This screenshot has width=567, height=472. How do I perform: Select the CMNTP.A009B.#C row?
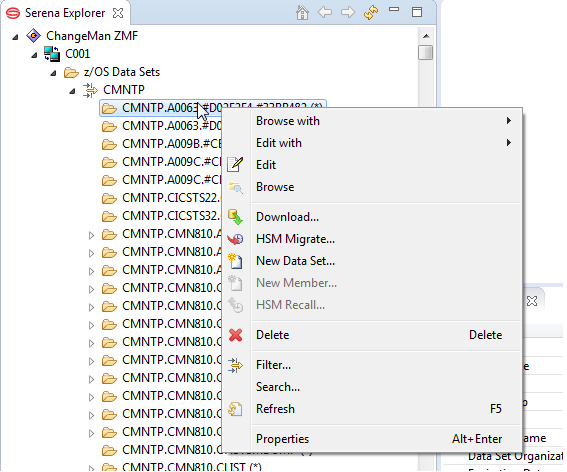click(172, 144)
